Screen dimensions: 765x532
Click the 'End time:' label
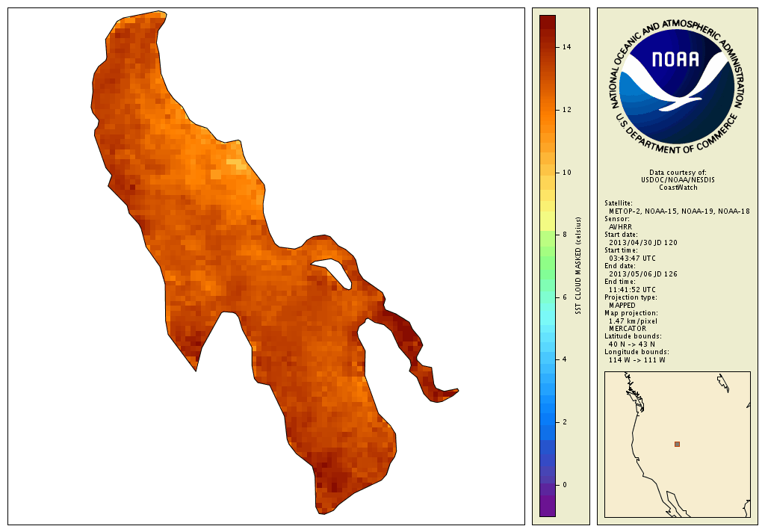[619, 282]
